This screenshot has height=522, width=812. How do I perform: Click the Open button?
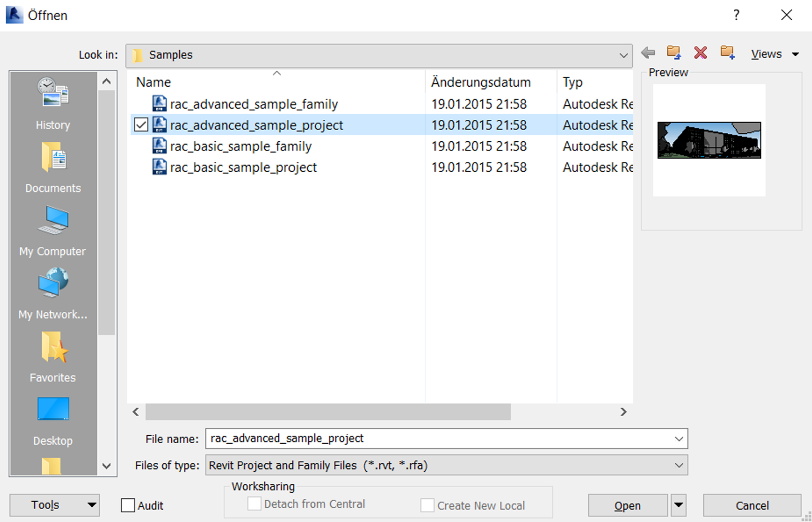pyautogui.click(x=628, y=505)
